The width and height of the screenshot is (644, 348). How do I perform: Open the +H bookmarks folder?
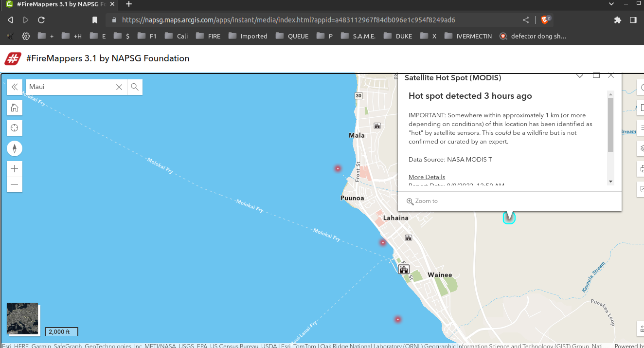point(72,36)
